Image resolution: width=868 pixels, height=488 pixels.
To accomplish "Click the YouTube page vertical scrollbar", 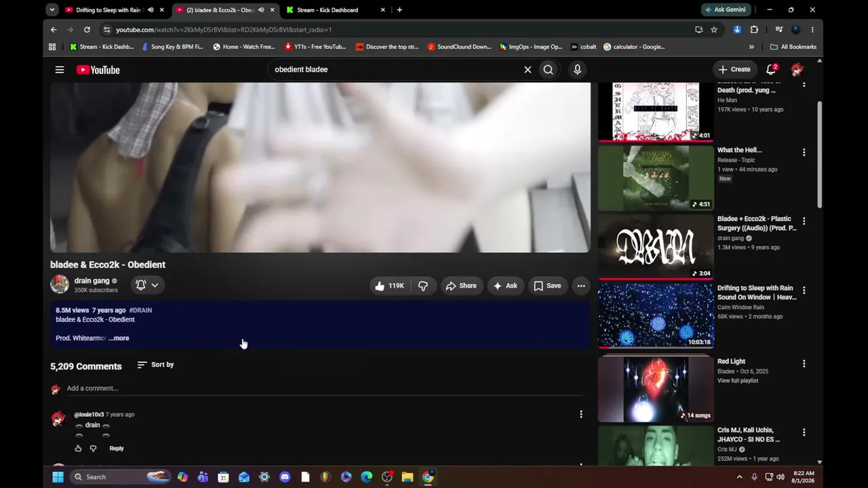I will click(820, 155).
